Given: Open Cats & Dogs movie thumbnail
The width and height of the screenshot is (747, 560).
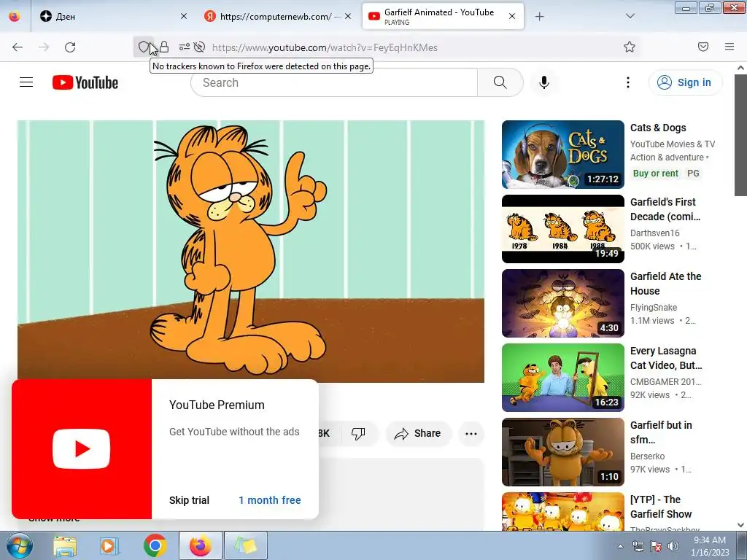Looking at the screenshot, I should (x=562, y=155).
